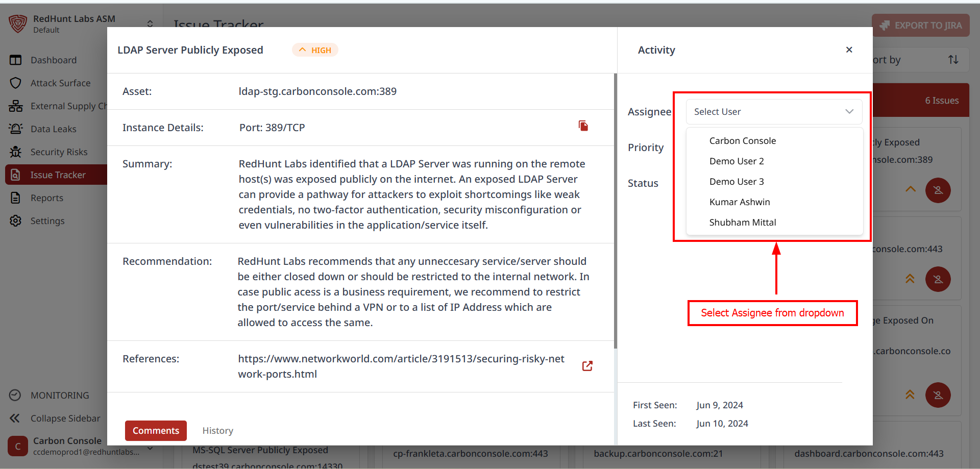Image resolution: width=980 pixels, height=469 pixels.
Task: Go to Dashboard in sidebar
Action: (54, 60)
